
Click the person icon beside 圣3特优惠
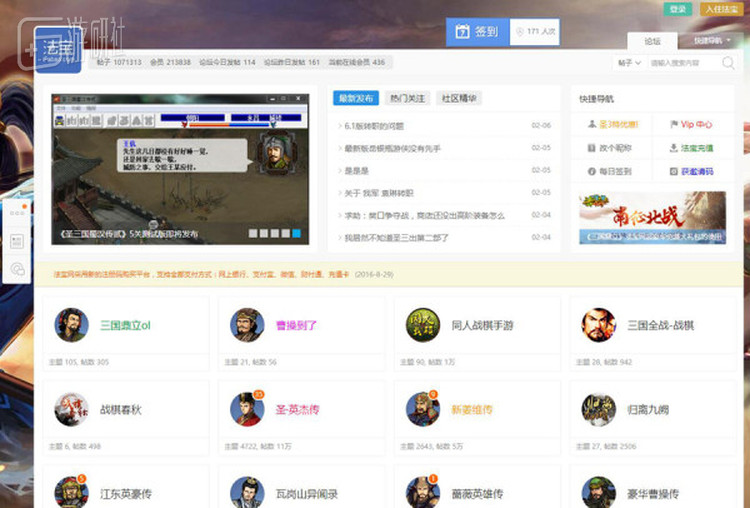tap(592, 124)
